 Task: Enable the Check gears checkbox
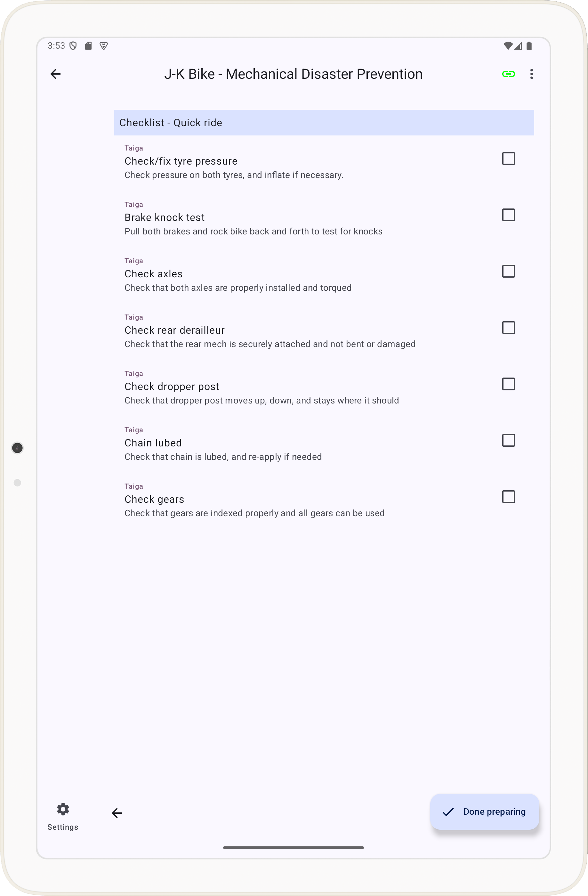(x=508, y=497)
